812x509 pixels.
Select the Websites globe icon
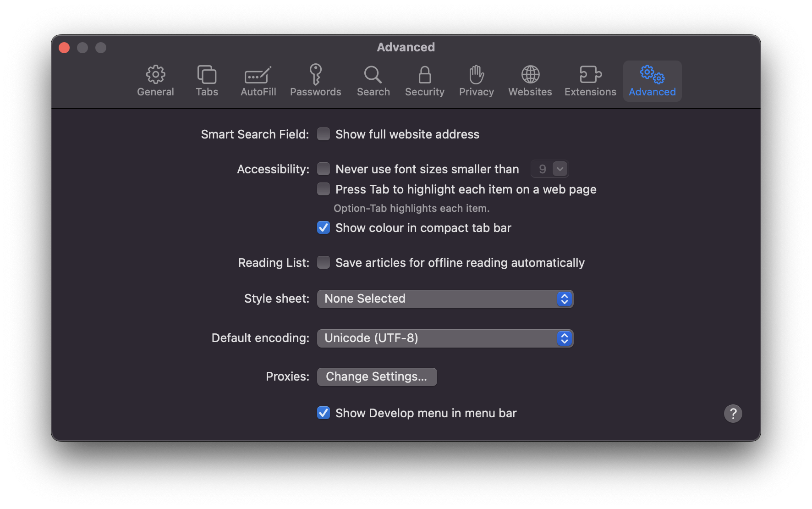(x=530, y=81)
